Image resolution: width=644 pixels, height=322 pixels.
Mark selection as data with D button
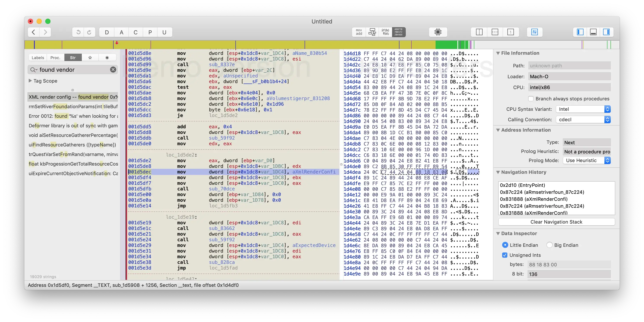pos(107,32)
